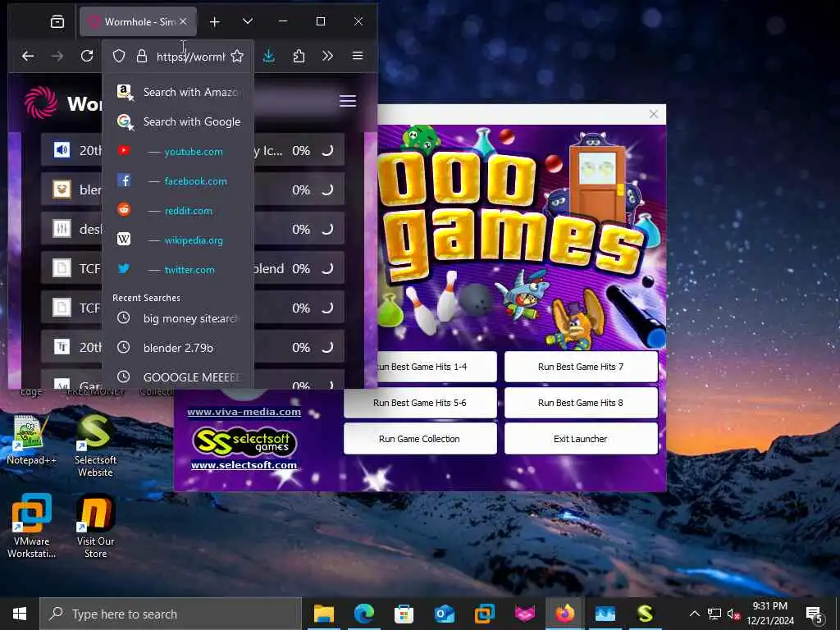
Task: Open Selectsoft Website desktop shortcut
Action: (95, 445)
